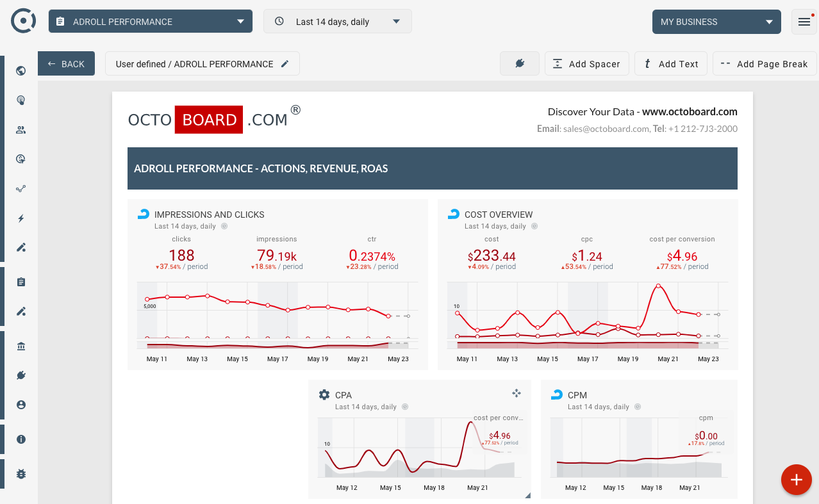The width and height of the screenshot is (819, 504).
Task: Click the cost value $233.44
Action: [x=492, y=256]
